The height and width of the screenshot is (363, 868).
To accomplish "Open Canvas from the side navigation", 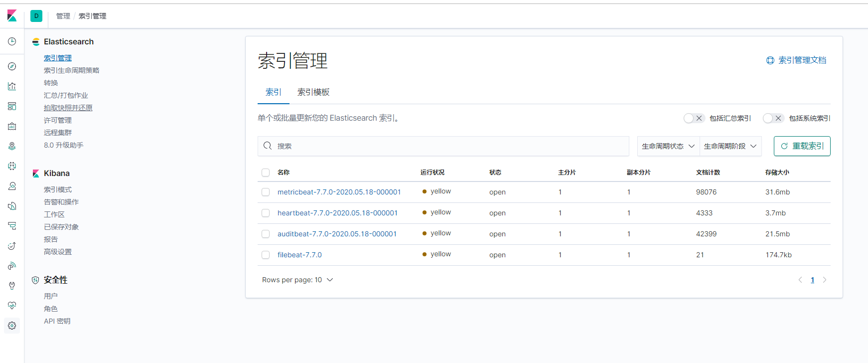I will point(12,126).
